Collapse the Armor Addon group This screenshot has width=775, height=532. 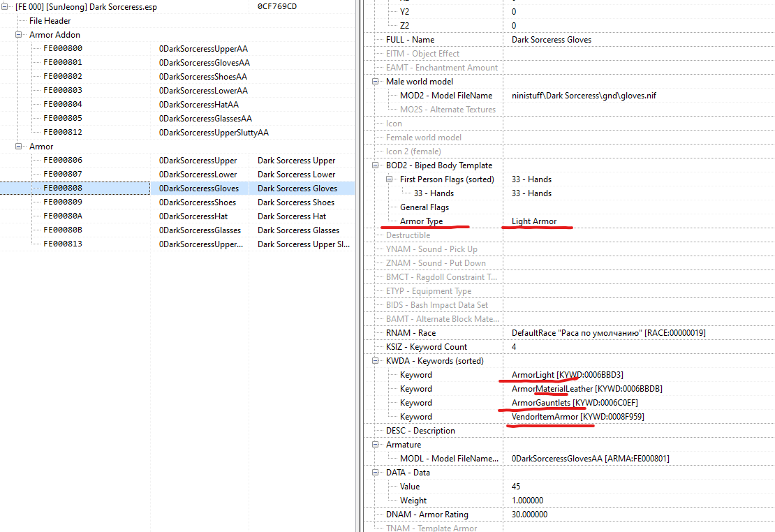19,35
